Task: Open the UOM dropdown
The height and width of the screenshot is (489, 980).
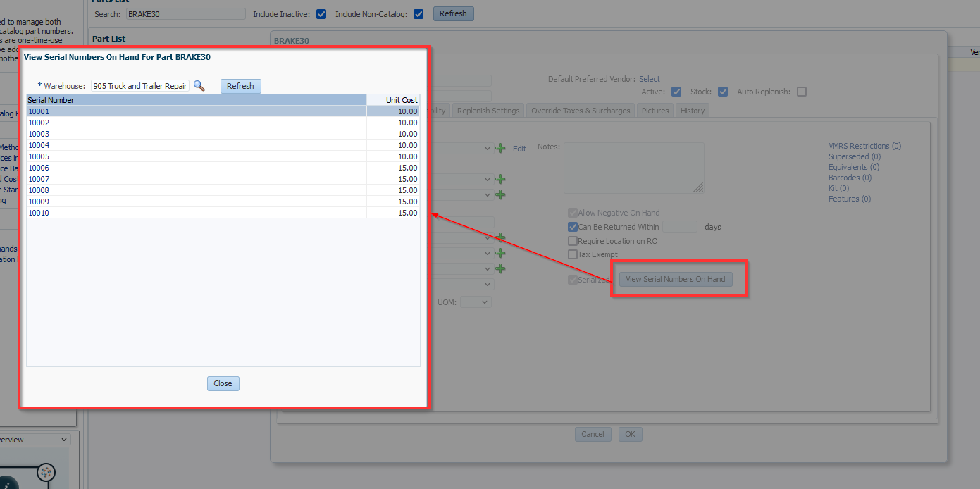Action: pos(476,302)
